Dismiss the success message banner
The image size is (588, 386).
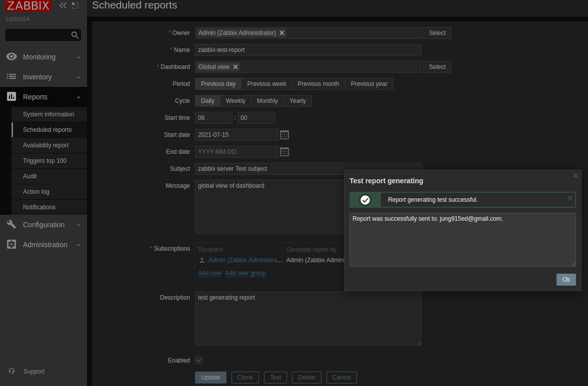(569, 198)
